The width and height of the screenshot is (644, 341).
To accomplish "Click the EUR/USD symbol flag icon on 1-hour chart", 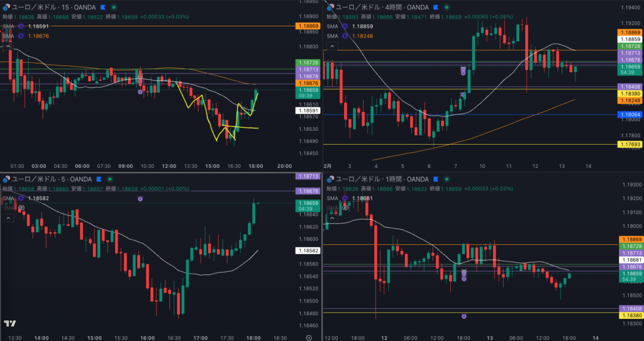I will [330, 179].
